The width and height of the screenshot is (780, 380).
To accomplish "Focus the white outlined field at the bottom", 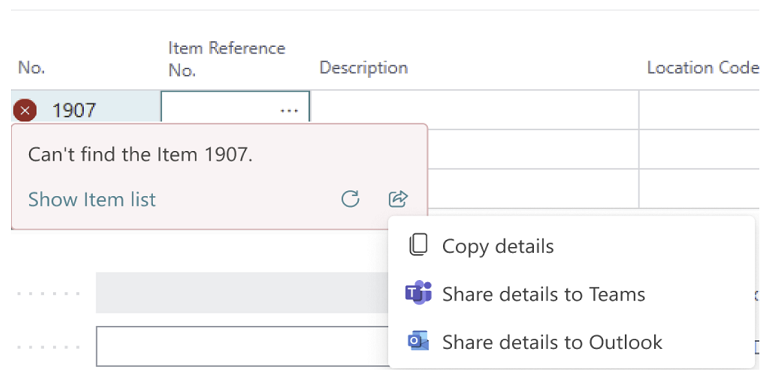I will point(242,346).
